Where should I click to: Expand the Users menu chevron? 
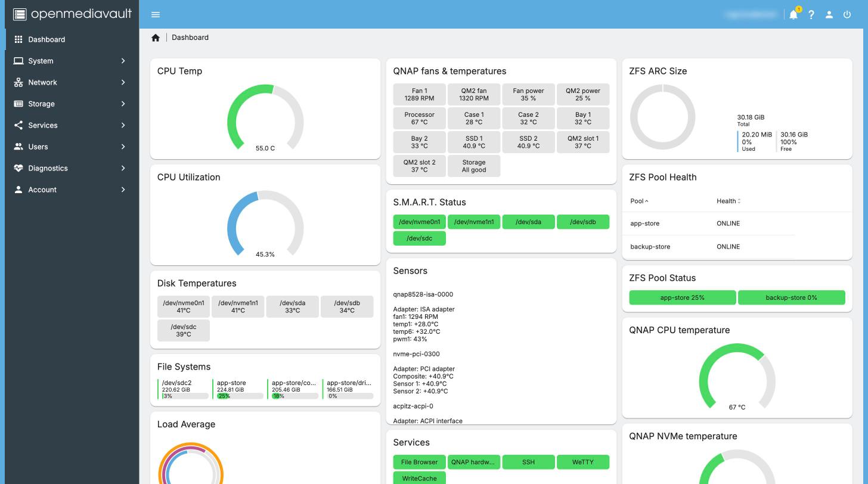tap(123, 147)
